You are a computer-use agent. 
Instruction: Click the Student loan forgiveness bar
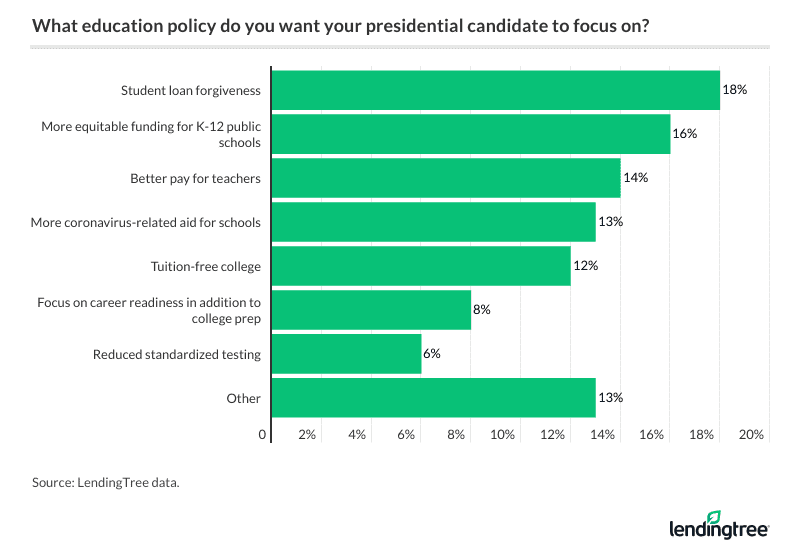pyautogui.click(x=495, y=90)
